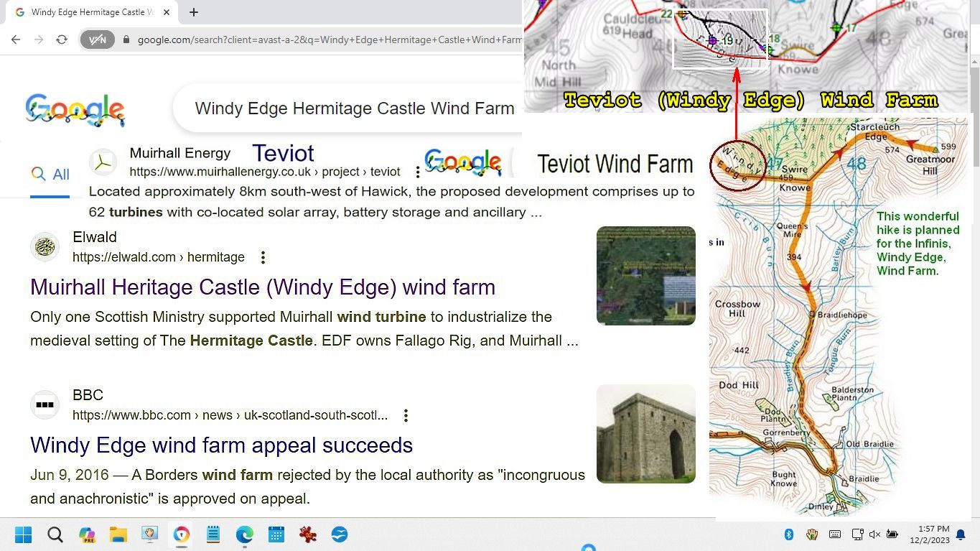Screen dimensions: 980x551
Task: Open options menu for the Elwald result
Action: 263,257
